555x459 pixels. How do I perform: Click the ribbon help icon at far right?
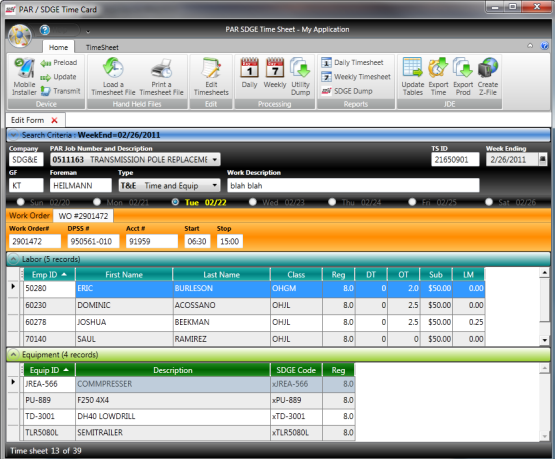coord(545,46)
